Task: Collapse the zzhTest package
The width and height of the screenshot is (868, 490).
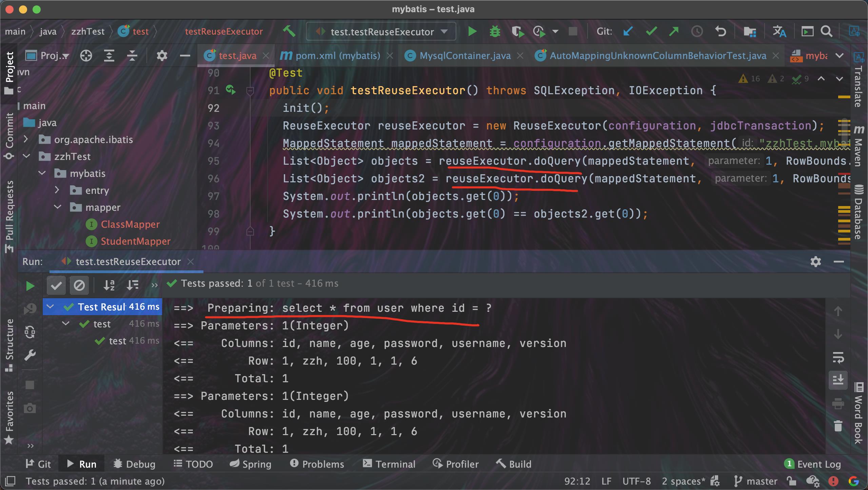Action: [x=26, y=156]
